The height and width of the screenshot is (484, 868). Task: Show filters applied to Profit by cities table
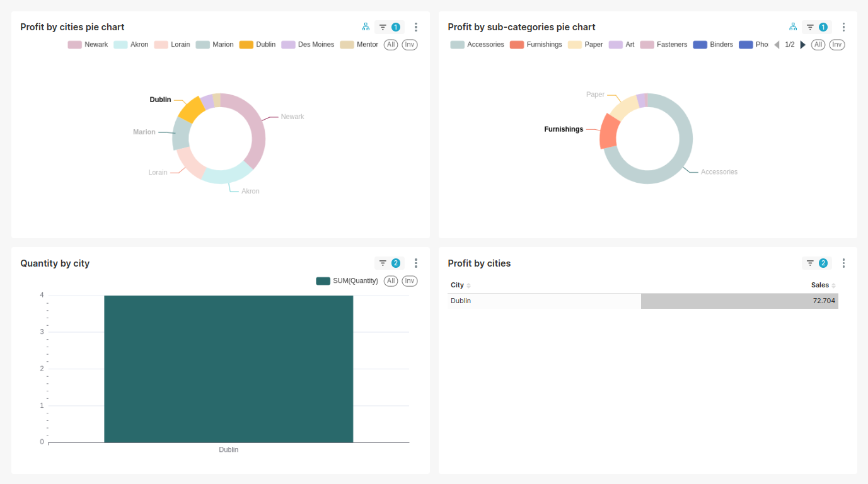pyautogui.click(x=817, y=263)
